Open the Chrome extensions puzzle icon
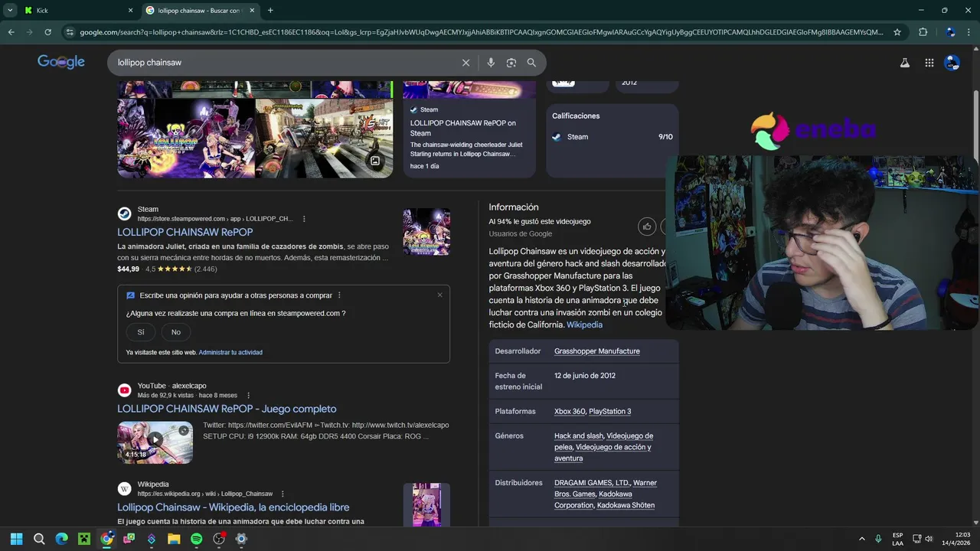980x551 pixels. pos(923,32)
